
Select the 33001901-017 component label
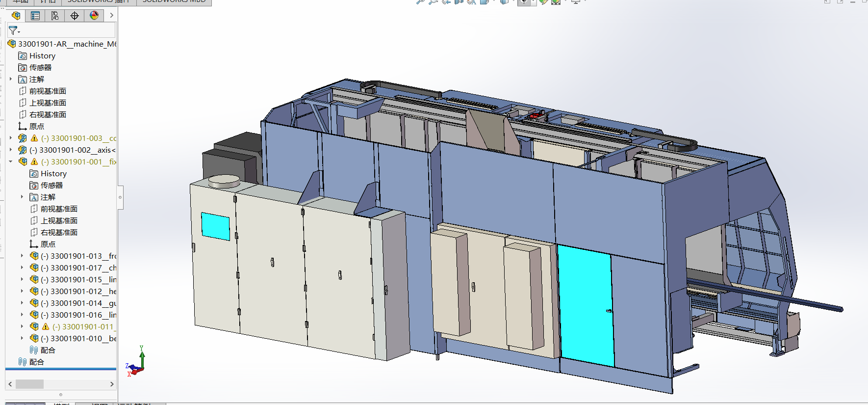coord(78,268)
